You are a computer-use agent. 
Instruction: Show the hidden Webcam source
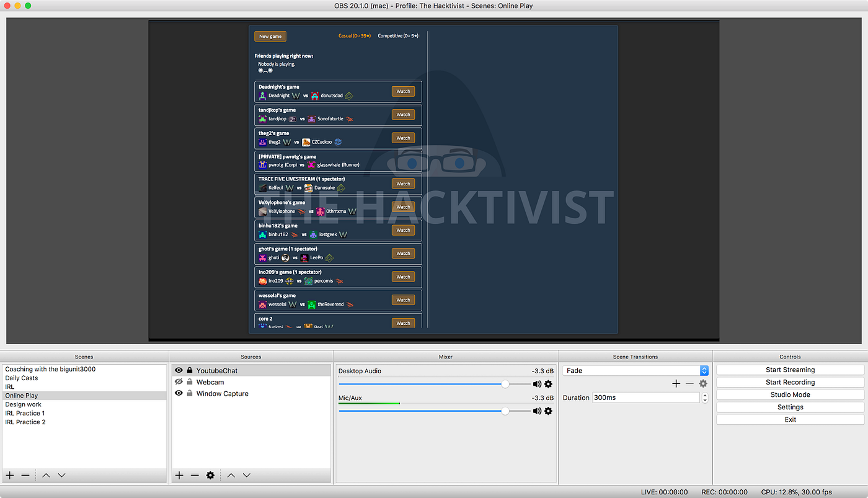click(x=179, y=382)
